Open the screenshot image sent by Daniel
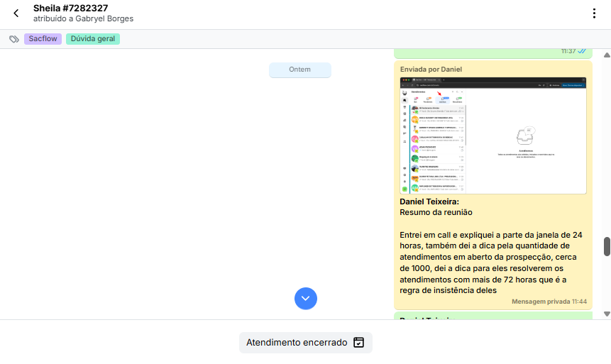This screenshot has height=364, width=611. pos(493,135)
